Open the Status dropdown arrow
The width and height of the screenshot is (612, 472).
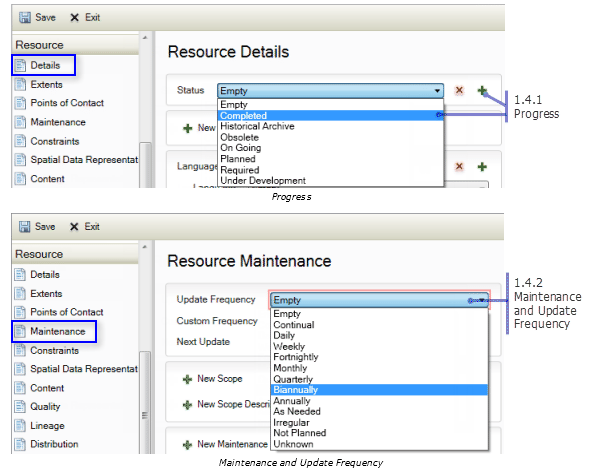click(437, 90)
